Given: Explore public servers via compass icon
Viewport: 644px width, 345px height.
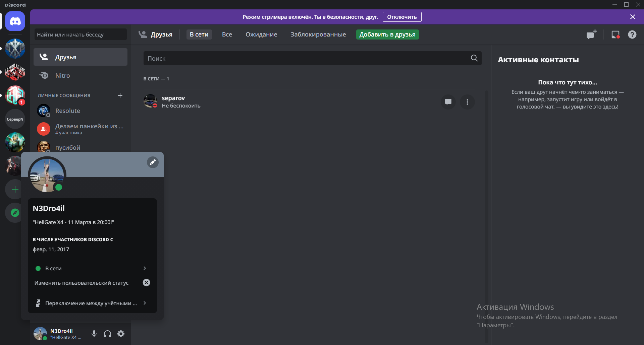Looking at the screenshot, I should 15,213.
